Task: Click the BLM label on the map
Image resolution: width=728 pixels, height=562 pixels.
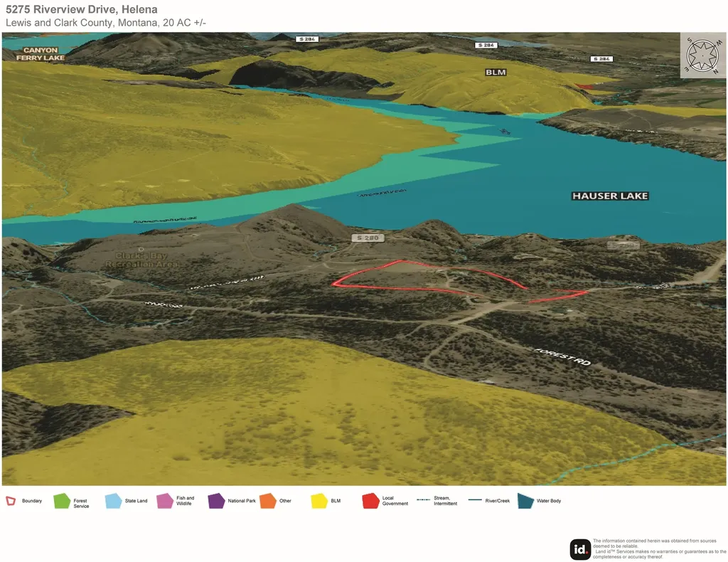Action: 496,73
